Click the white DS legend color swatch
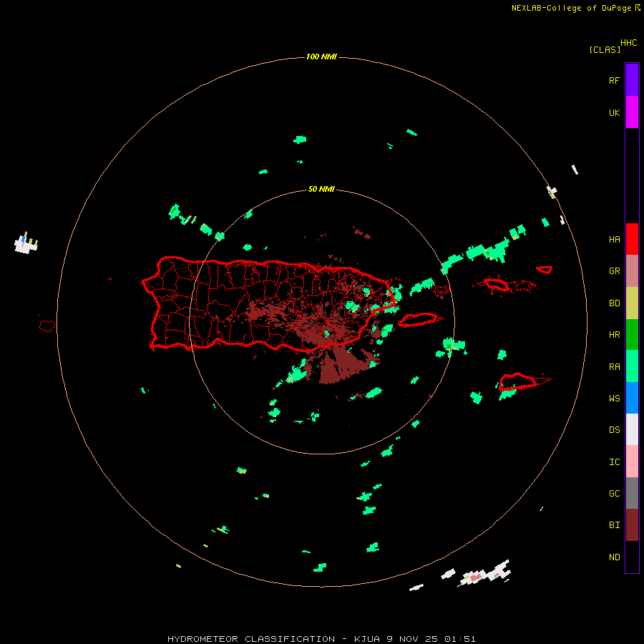 (x=632, y=429)
